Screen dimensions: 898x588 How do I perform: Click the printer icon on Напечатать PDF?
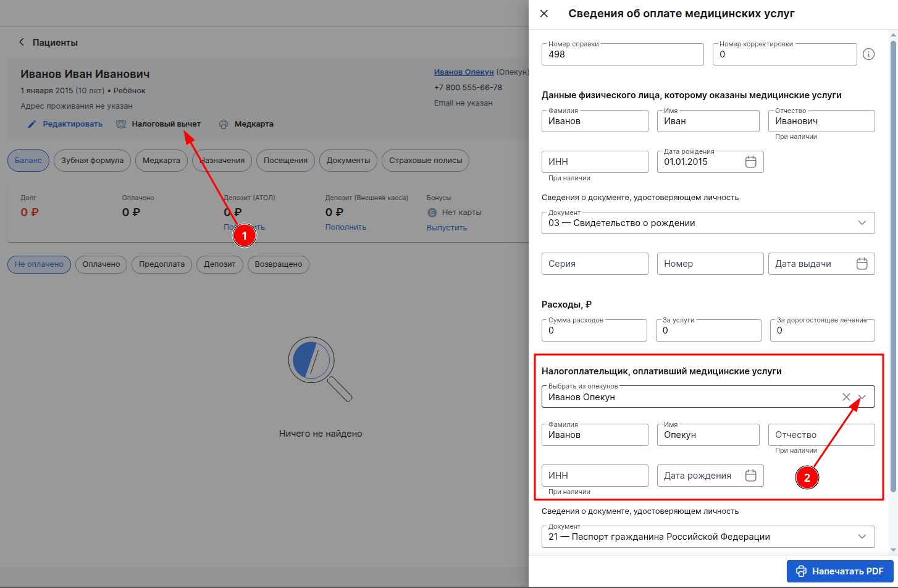pyautogui.click(x=801, y=571)
